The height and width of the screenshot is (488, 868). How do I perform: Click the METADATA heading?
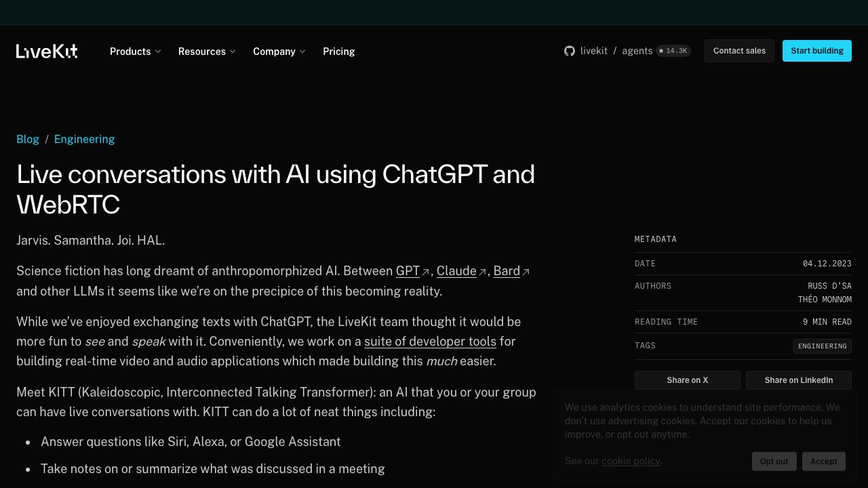(x=656, y=239)
